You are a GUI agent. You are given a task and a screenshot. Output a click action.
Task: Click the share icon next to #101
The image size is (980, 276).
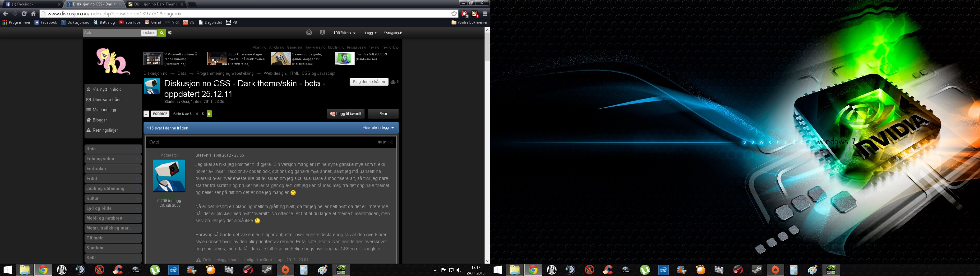(391, 143)
